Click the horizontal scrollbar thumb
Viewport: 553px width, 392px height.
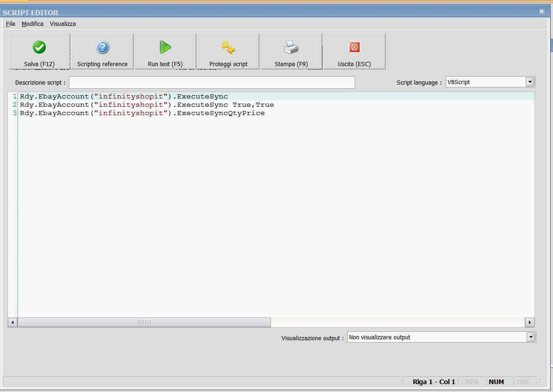(144, 322)
